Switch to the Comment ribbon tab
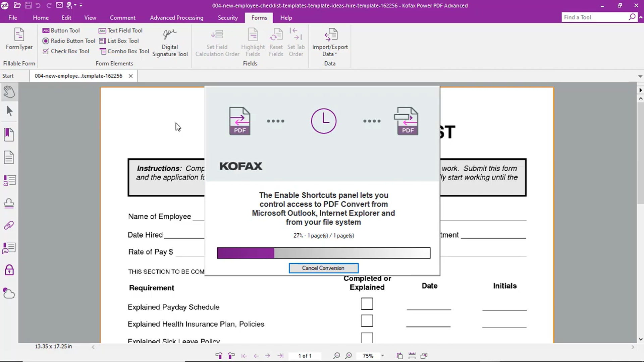The image size is (644, 362). click(x=122, y=18)
